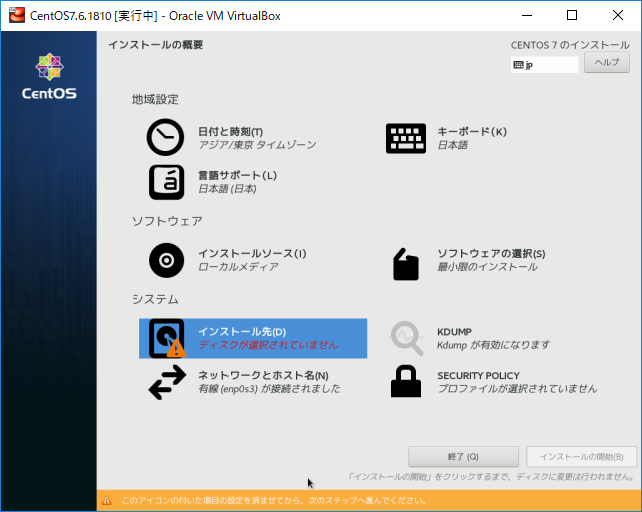Click プロファイルが選択されていません status text
This screenshot has height=512, width=642.
(x=517, y=388)
